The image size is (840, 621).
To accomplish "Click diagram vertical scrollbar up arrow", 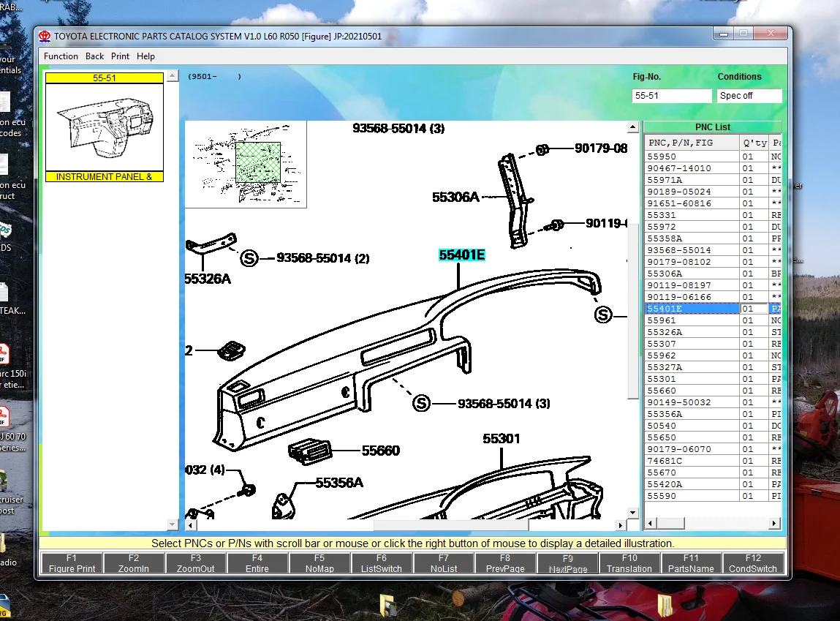I will 633,127.
